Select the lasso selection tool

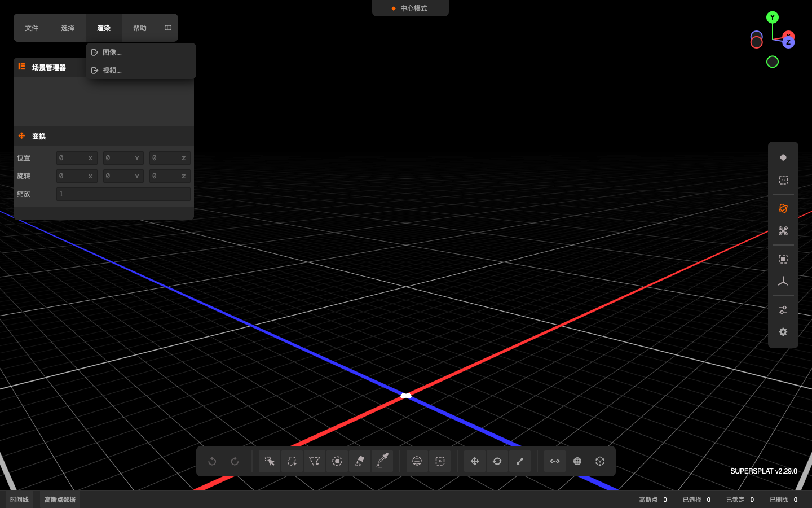[x=292, y=461]
